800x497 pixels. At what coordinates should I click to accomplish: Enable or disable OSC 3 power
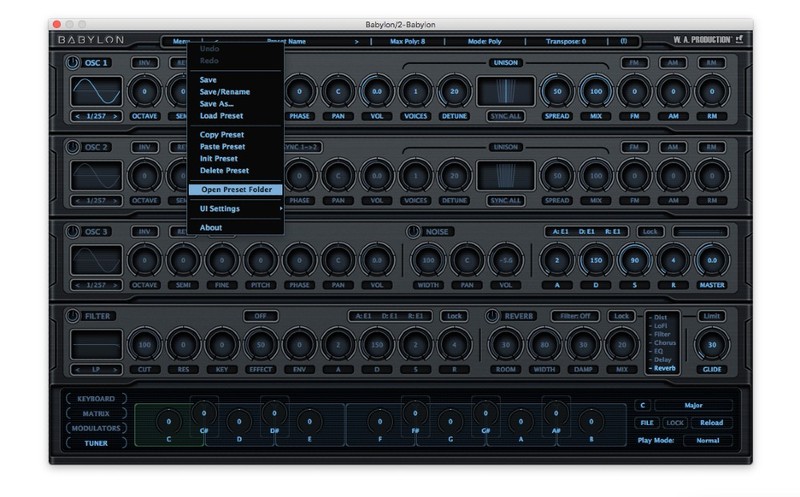point(73,231)
